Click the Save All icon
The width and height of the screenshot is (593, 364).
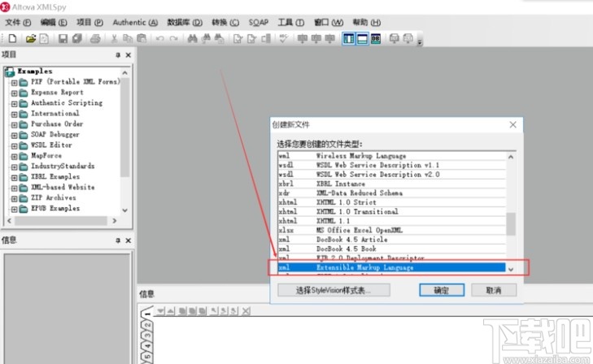[x=77, y=38]
